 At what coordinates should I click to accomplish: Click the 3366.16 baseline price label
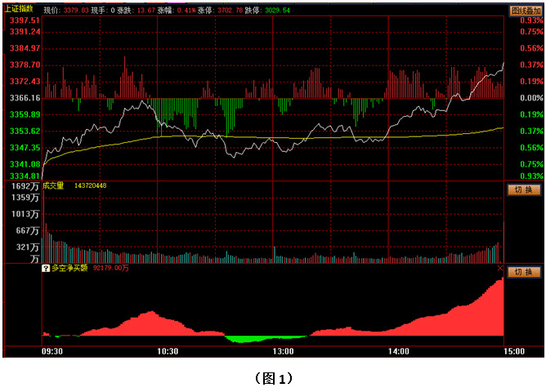25,98
